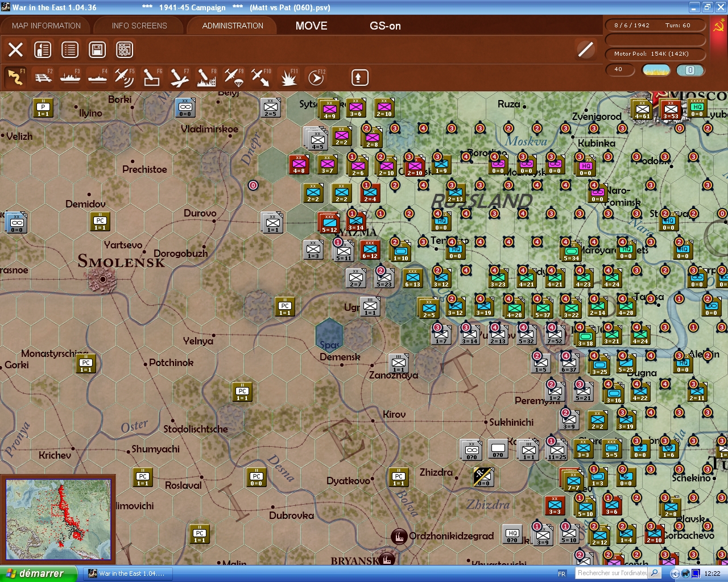Select the 5=12 red XXX unit near Vyazma
This screenshot has height=582, width=728.
329,223
